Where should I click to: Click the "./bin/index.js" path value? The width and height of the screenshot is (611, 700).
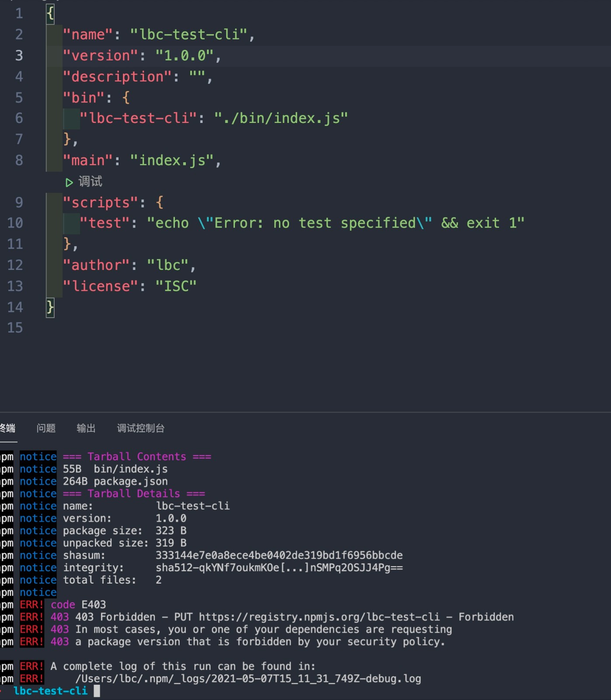(x=281, y=118)
